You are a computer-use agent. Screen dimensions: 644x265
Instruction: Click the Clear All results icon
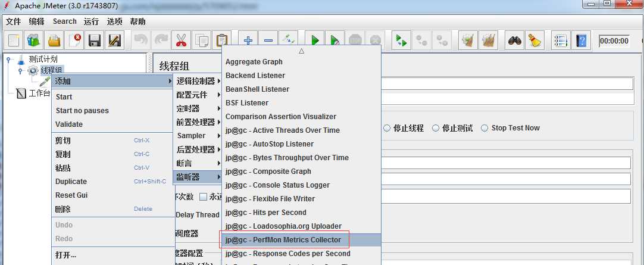click(488, 40)
